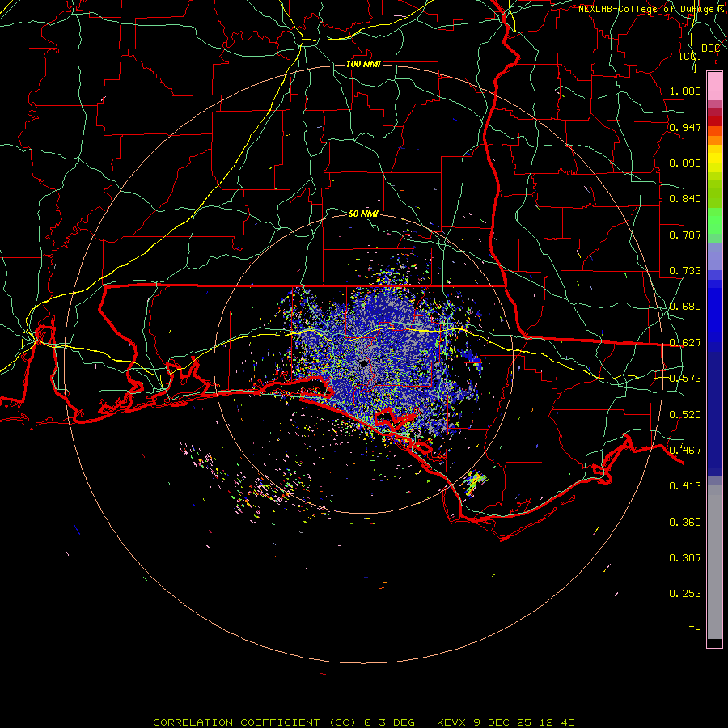Click the 0.733 legend value

pos(685,270)
